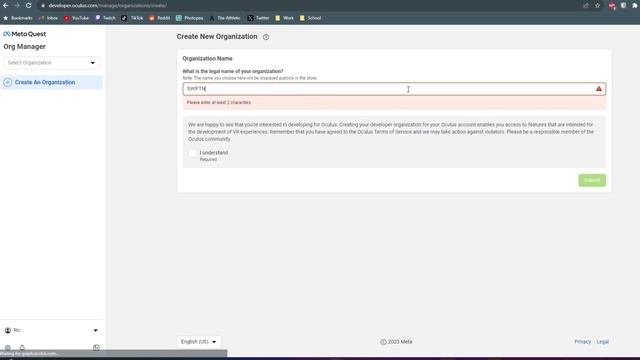Click the "Organization Name" section heading
640x360 pixels.
tap(207, 59)
